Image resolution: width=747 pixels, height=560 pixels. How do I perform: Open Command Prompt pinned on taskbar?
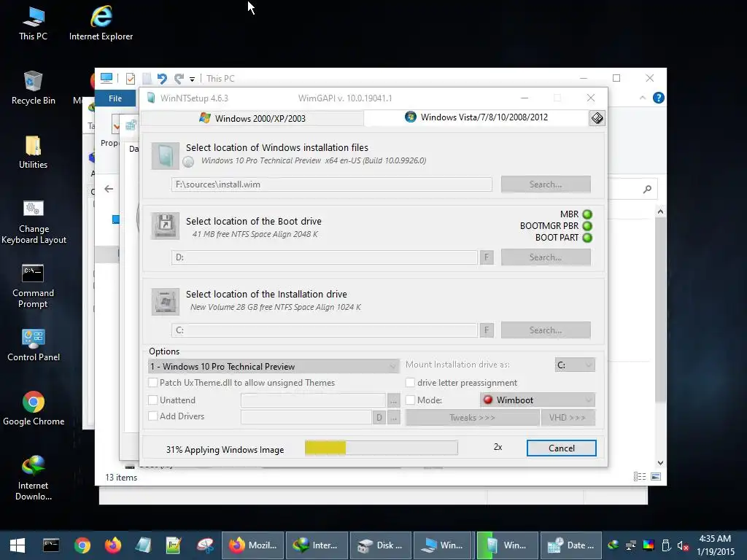coord(51,545)
